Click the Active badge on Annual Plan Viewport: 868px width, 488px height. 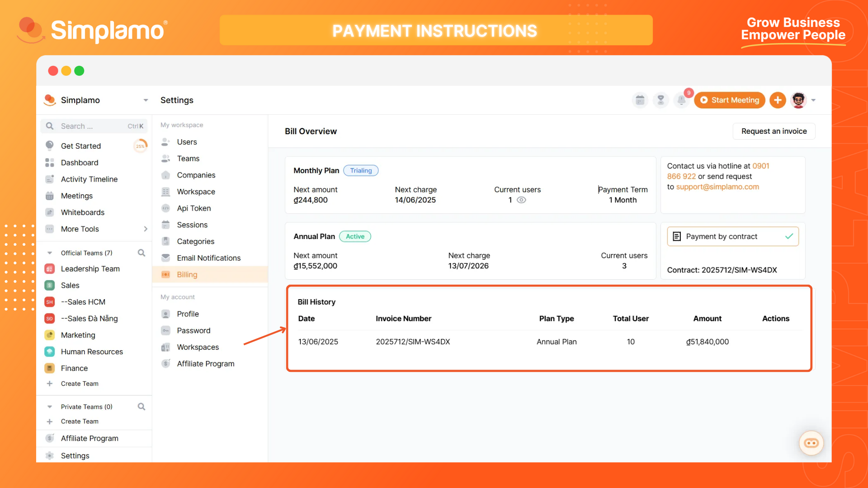(355, 237)
